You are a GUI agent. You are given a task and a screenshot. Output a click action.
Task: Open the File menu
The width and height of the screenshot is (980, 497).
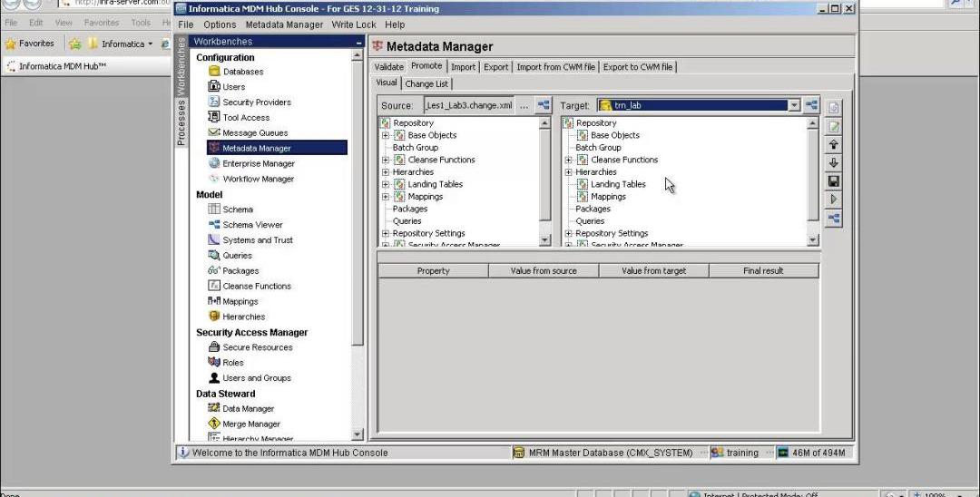(x=186, y=24)
